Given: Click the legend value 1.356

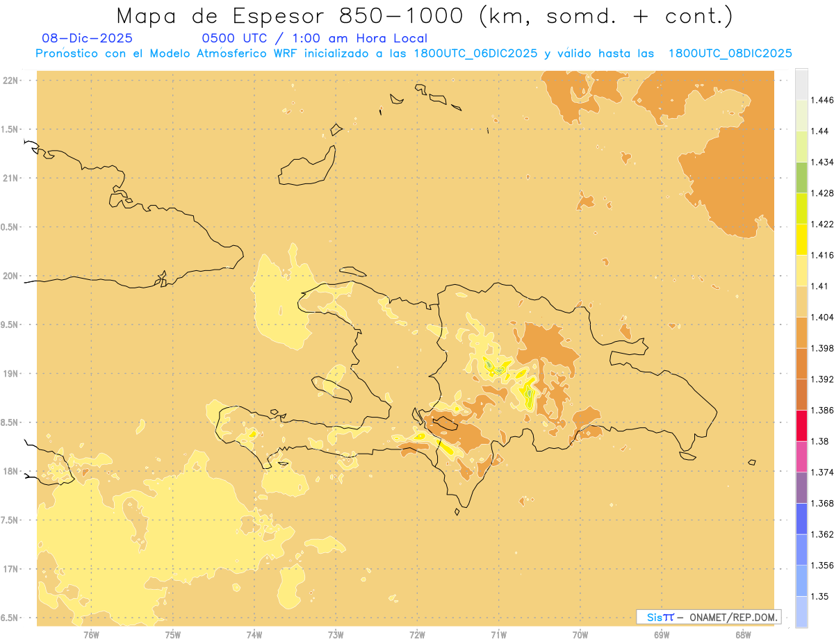Looking at the screenshot, I should [x=824, y=565].
